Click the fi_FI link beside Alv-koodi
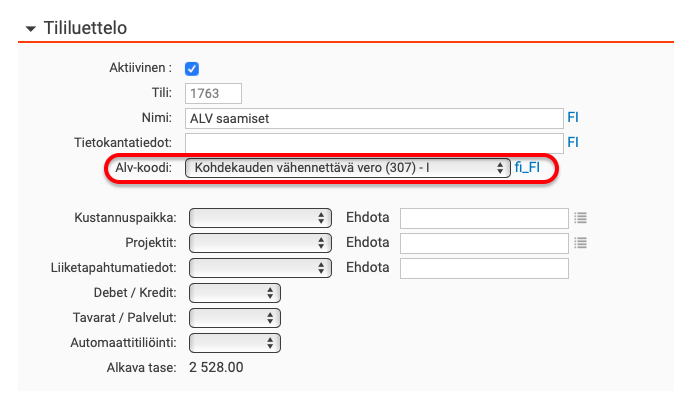Viewport: 674px width, 401px height. point(527,168)
